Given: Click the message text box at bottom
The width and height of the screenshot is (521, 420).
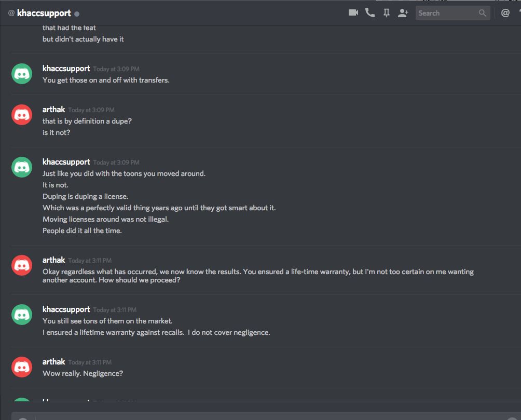Looking at the screenshot, I should [x=259, y=416].
